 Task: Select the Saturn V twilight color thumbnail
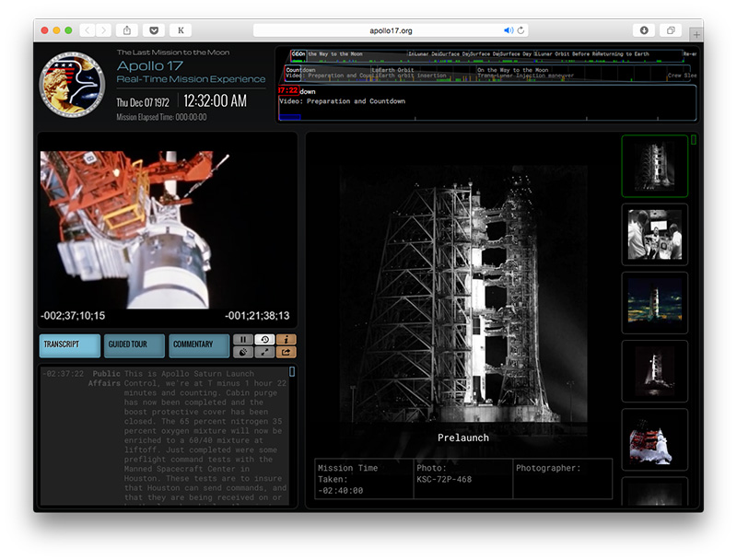(x=655, y=303)
